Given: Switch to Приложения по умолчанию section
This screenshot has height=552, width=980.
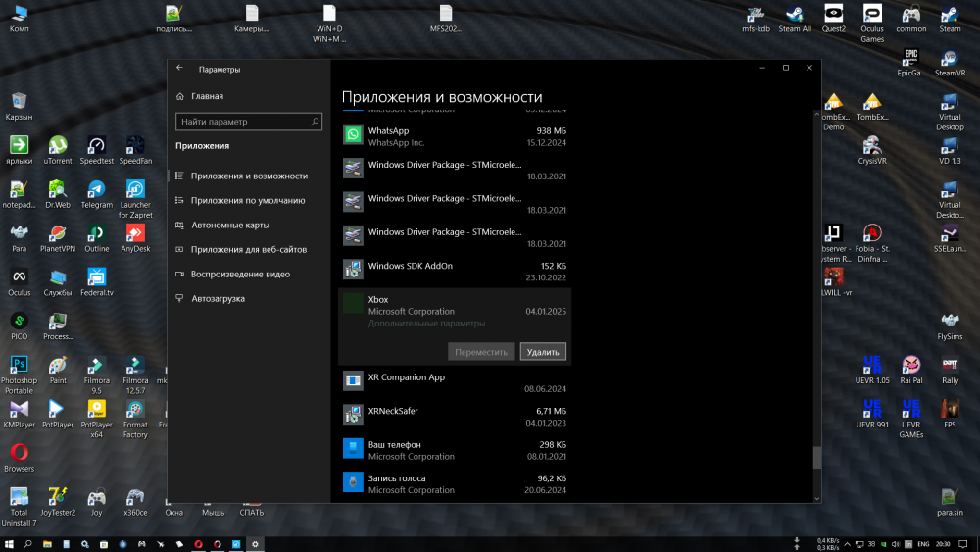Looking at the screenshot, I should [248, 200].
